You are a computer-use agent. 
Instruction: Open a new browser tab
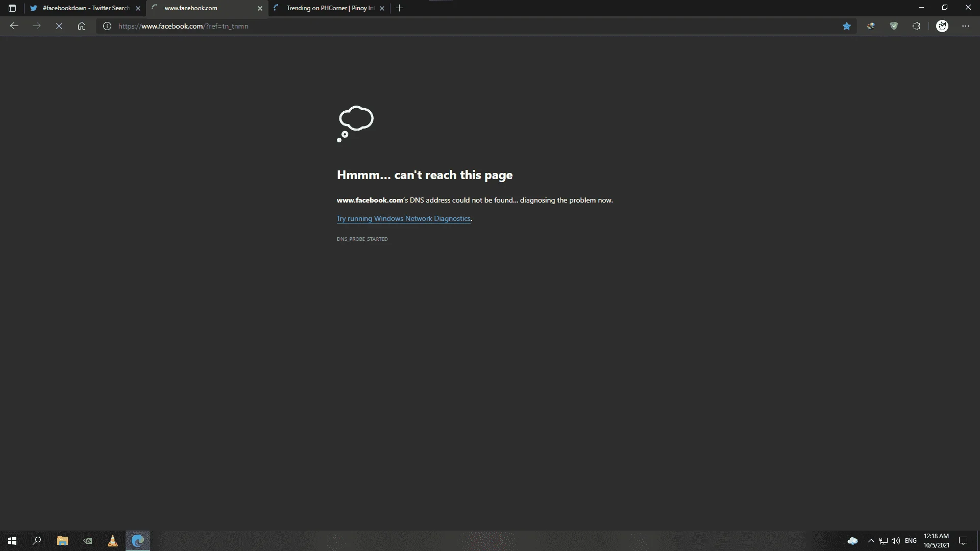pyautogui.click(x=400, y=8)
